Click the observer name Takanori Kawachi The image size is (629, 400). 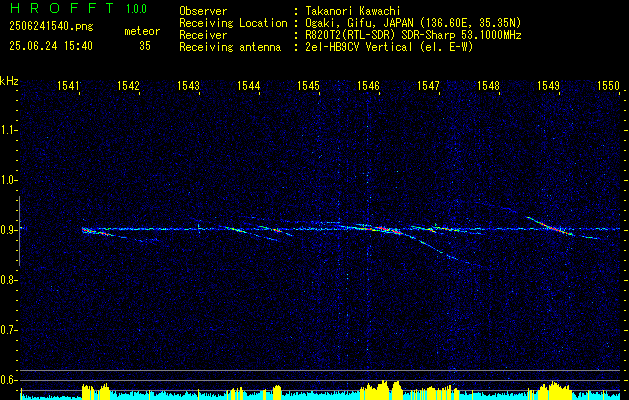pos(353,11)
